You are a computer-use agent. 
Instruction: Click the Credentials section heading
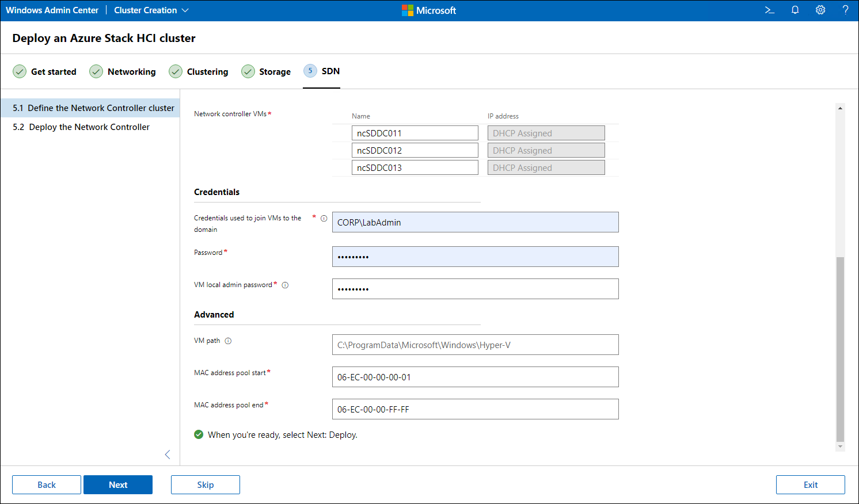coord(217,192)
